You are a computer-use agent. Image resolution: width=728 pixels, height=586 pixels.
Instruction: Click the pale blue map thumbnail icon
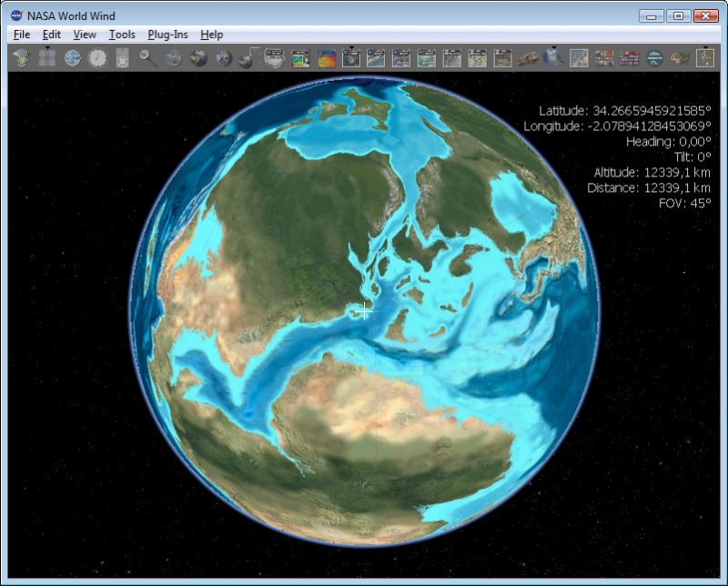click(x=579, y=58)
